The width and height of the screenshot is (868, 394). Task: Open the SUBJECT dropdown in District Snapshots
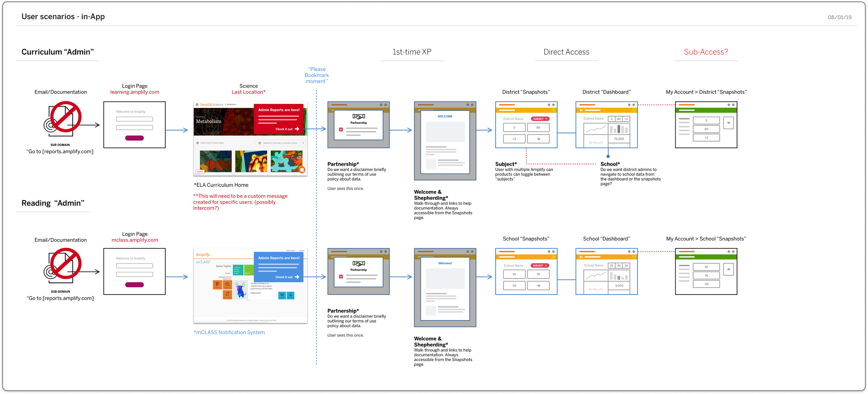(x=540, y=119)
